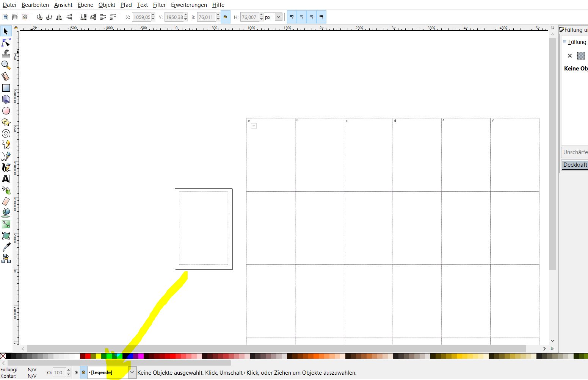588x380 pixels.
Task: Select the Spiral tool
Action: click(6, 133)
